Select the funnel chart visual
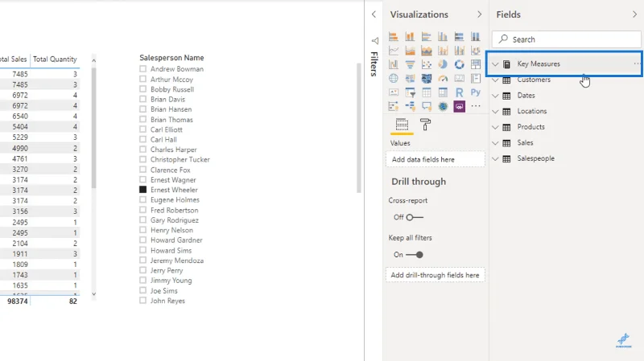Viewport: 644px width, 361px height. (x=410, y=64)
